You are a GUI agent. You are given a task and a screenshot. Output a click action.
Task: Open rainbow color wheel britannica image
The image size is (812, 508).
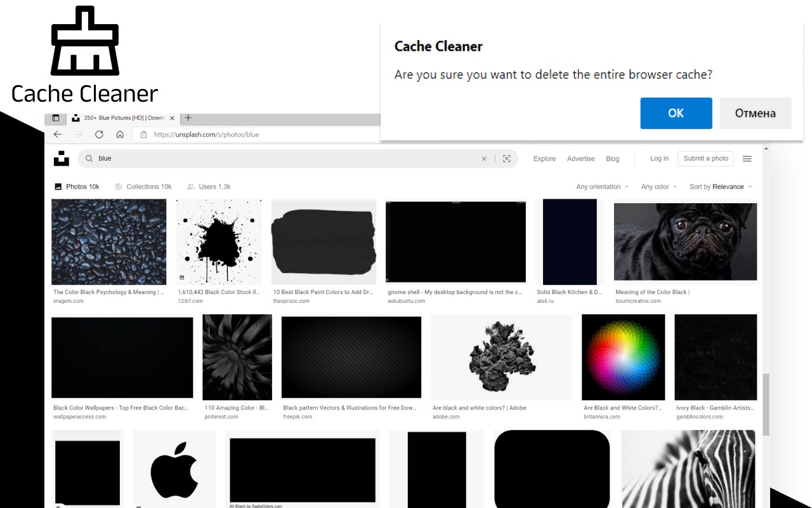(x=624, y=358)
